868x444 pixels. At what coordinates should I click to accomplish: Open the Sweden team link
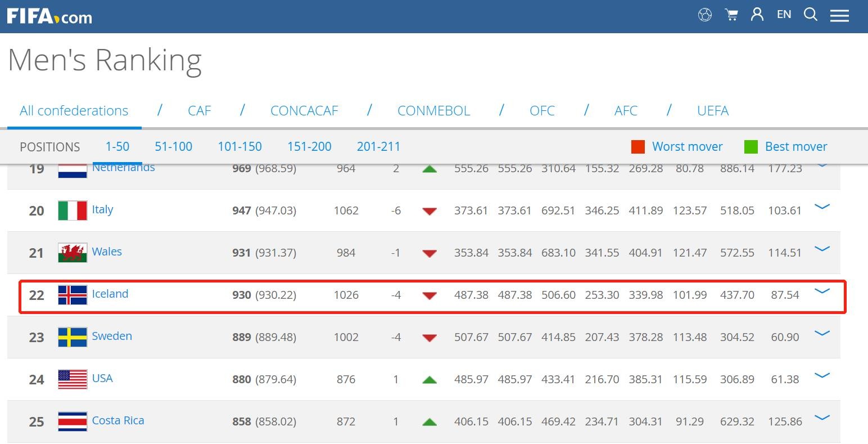(x=112, y=336)
